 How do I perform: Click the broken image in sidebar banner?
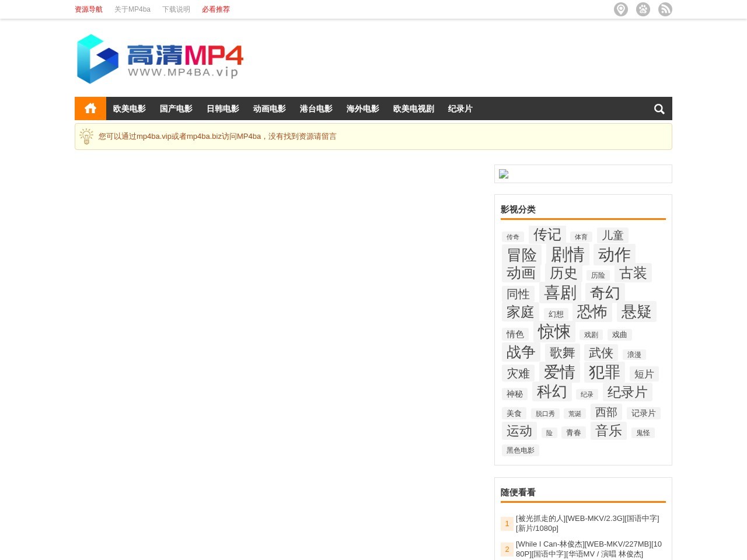504,174
